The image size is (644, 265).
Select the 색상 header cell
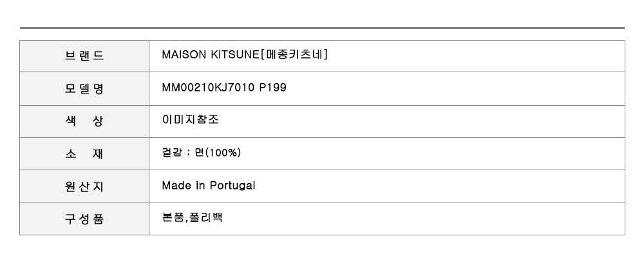click(x=84, y=121)
